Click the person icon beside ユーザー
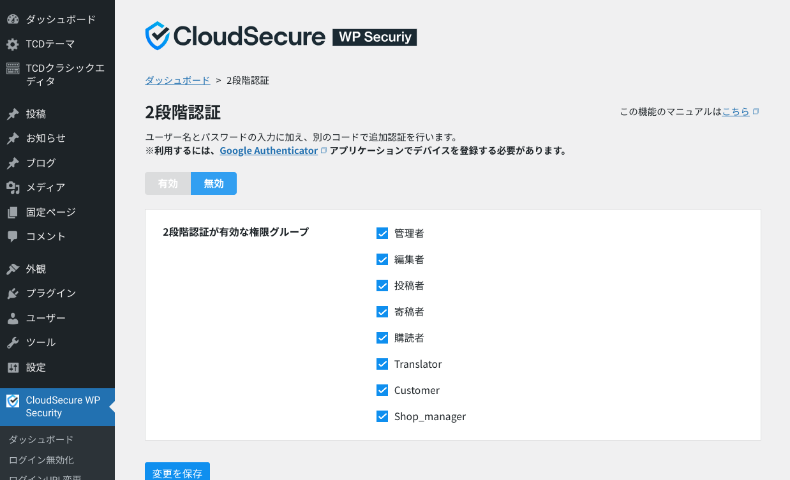Viewport: 790px width, 480px height. (13, 318)
